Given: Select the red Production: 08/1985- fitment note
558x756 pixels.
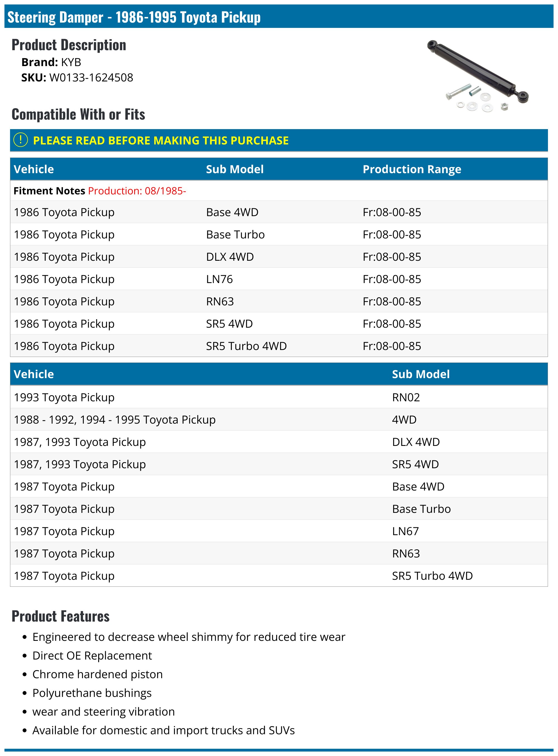Looking at the screenshot, I should click(x=137, y=191).
